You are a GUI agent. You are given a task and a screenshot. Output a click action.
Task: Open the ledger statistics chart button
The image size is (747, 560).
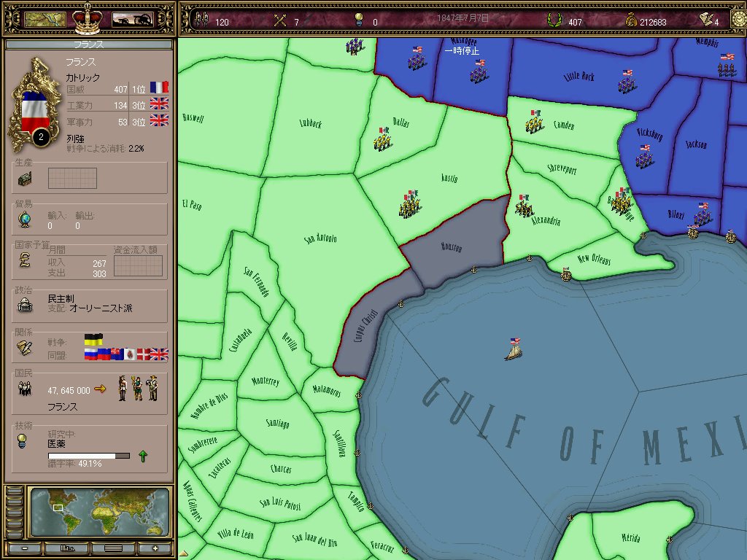[66, 548]
